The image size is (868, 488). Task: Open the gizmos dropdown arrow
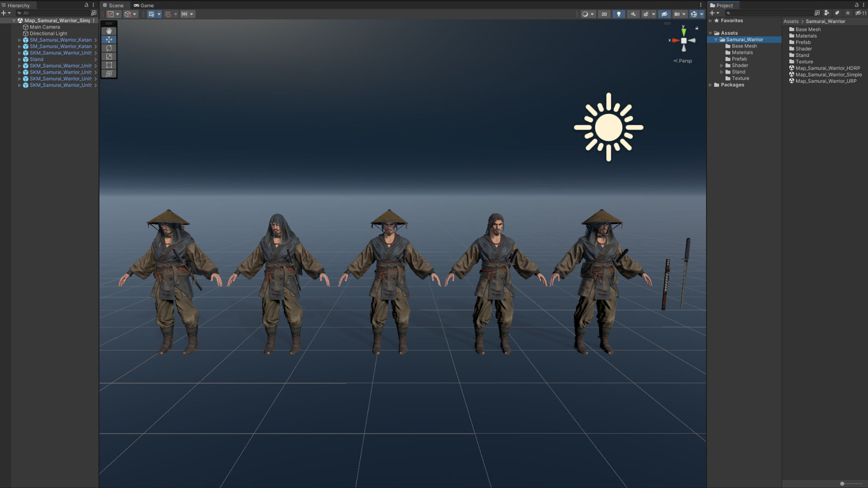702,14
